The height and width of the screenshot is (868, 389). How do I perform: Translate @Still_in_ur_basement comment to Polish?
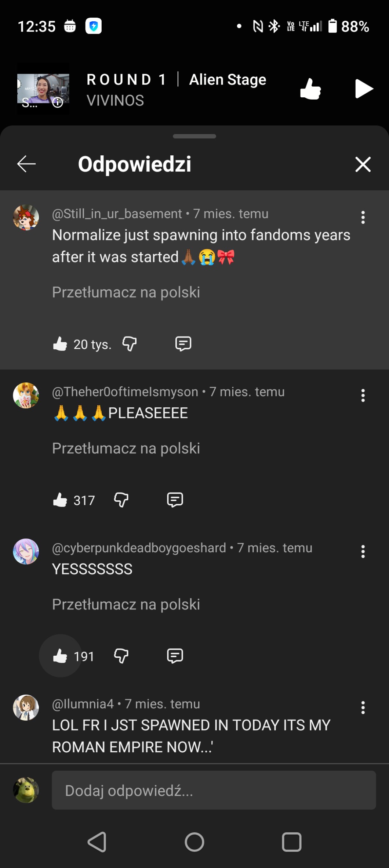click(126, 292)
